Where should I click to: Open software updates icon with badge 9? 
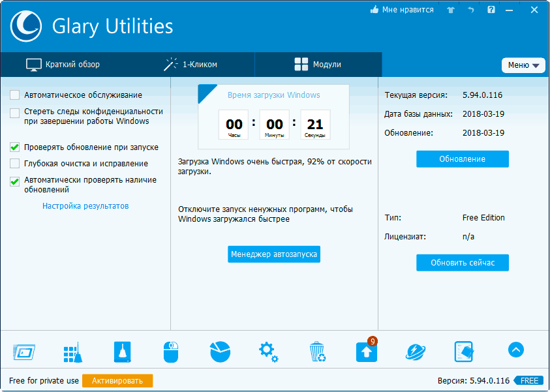click(366, 352)
